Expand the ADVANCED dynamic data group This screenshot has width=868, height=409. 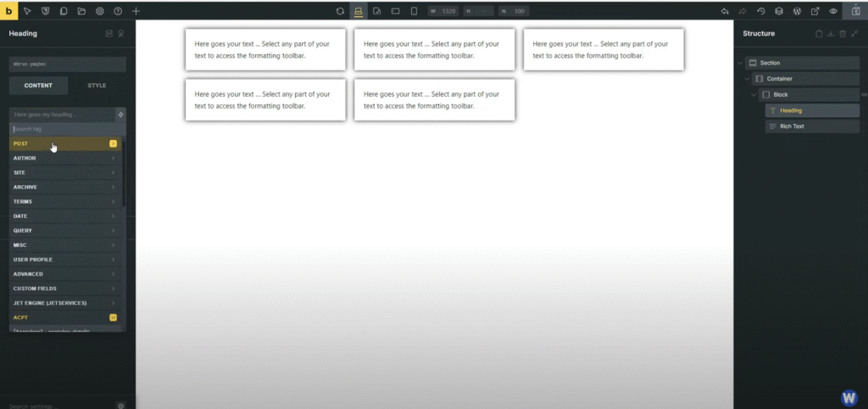click(x=65, y=274)
